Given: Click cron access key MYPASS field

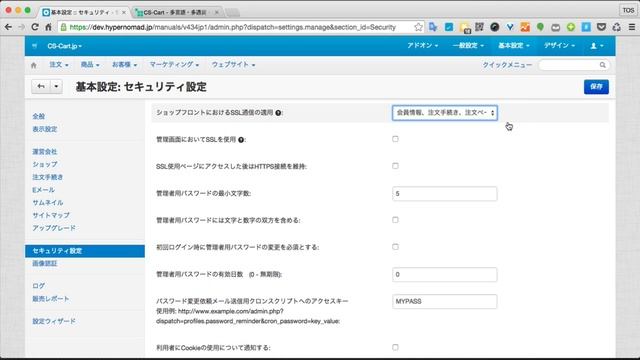Looking at the screenshot, I should tap(444, 301).
